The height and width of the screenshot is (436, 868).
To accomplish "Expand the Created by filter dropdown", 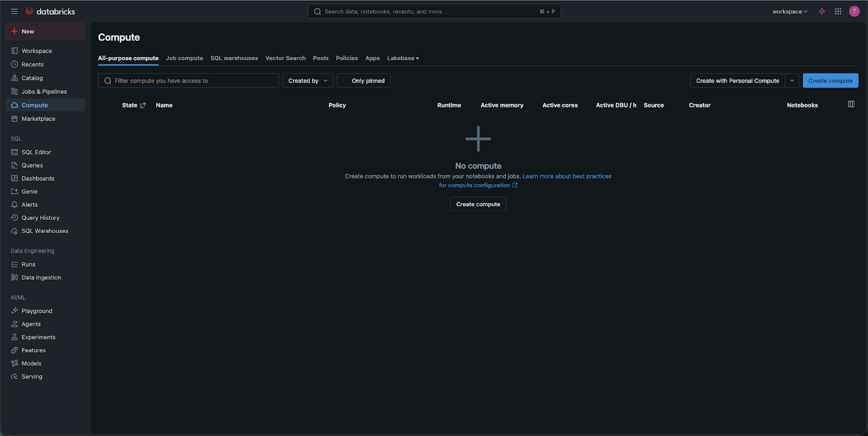I will click(x=308, y=81).
